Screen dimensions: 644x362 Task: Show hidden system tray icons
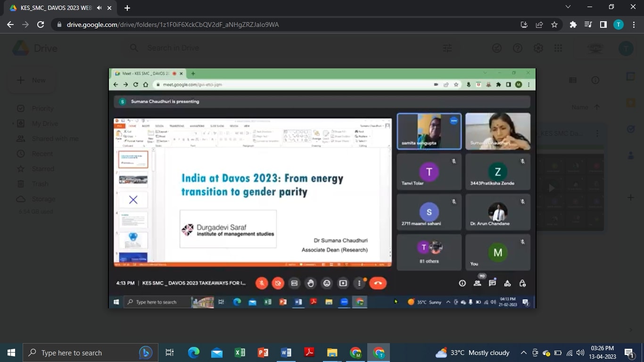524,353
